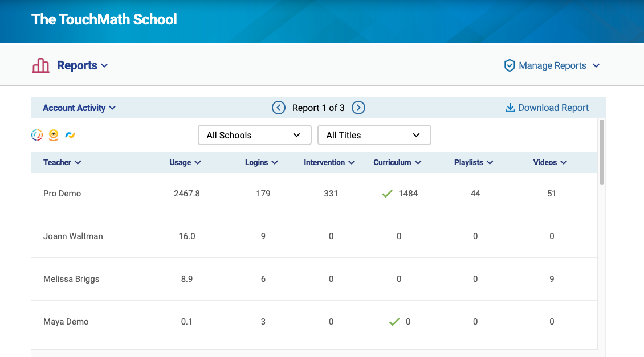Sort by Playlists column
Image resolution: width=644 pixels, height=357 pixels.
[473, 162]
